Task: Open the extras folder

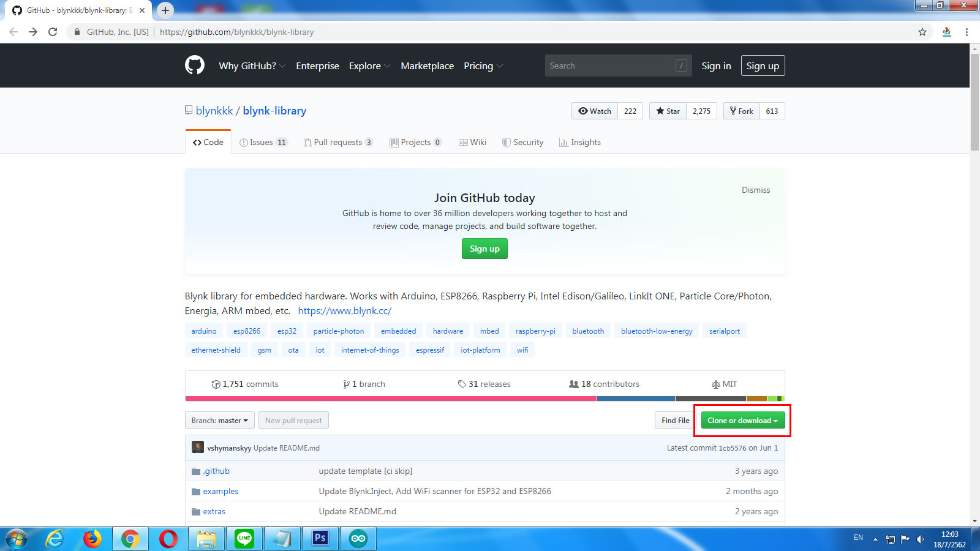Action: click(214, 511)
